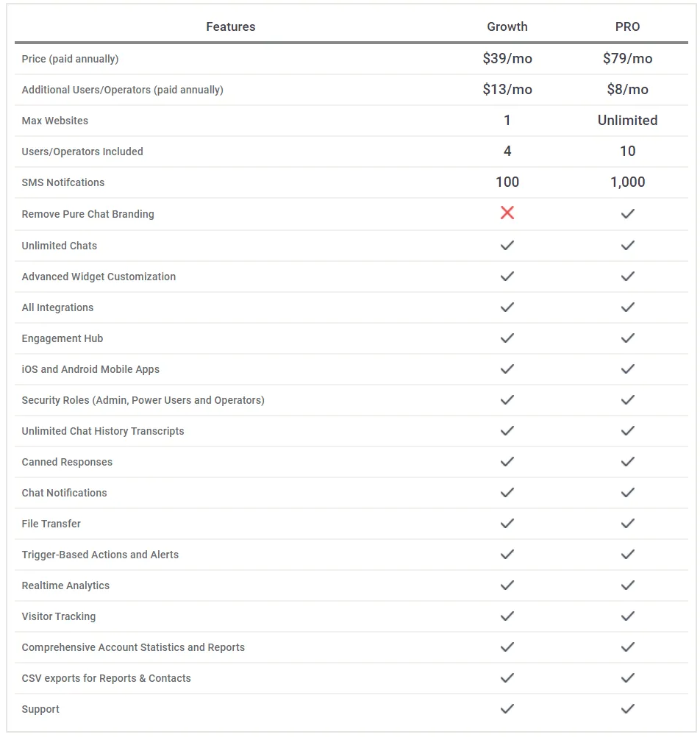This screenshot has height=737, width=700.
Task: Click the red X for Remove Pure Chat Branding
Action: [507, 213]
